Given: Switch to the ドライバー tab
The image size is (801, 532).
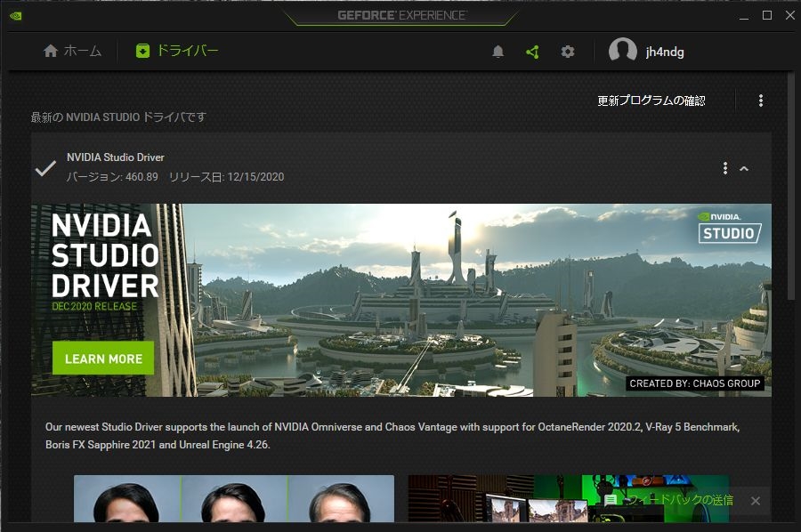Looking at the screenshot, I should click(177, 51).
